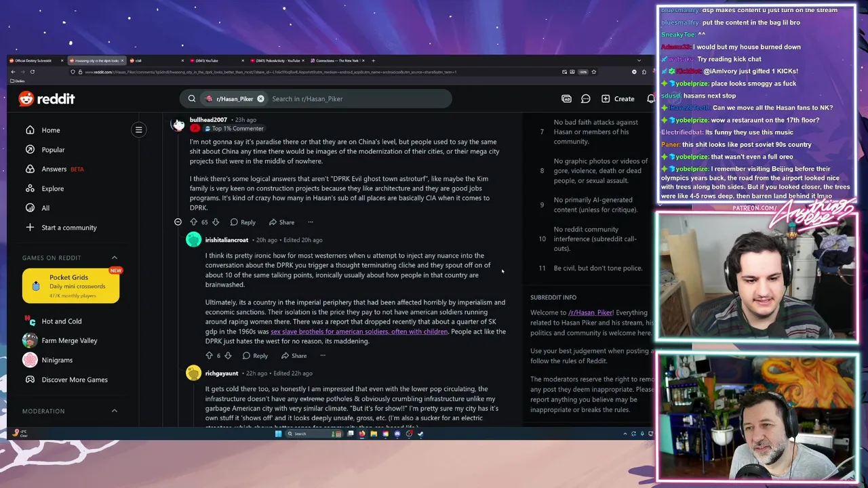Open All in left sidebar
Screen dimensions: 868x488
click(x=45, y=208)
